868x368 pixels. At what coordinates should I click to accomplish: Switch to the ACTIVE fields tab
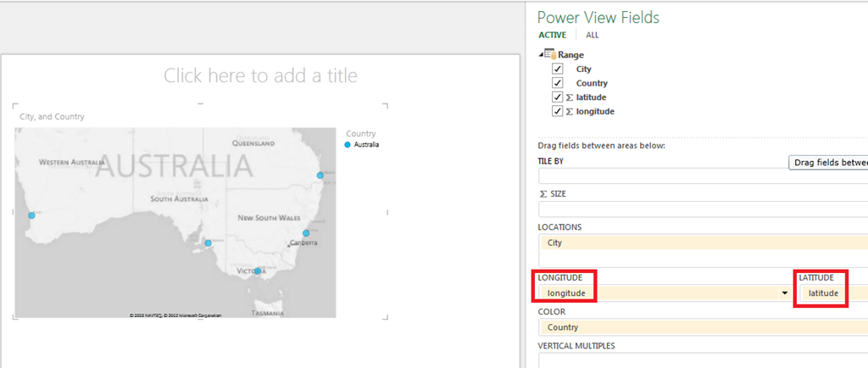tap(553, 35)
